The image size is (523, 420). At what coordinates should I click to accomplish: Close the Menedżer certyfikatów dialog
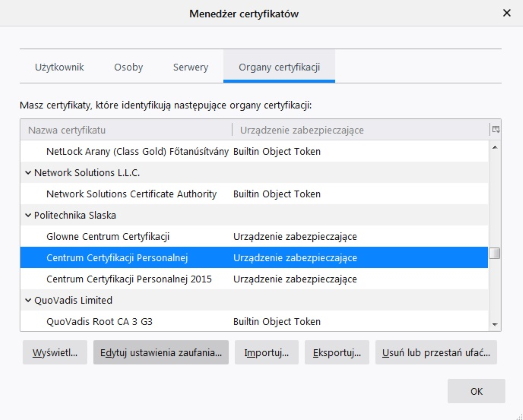(507, 13)
